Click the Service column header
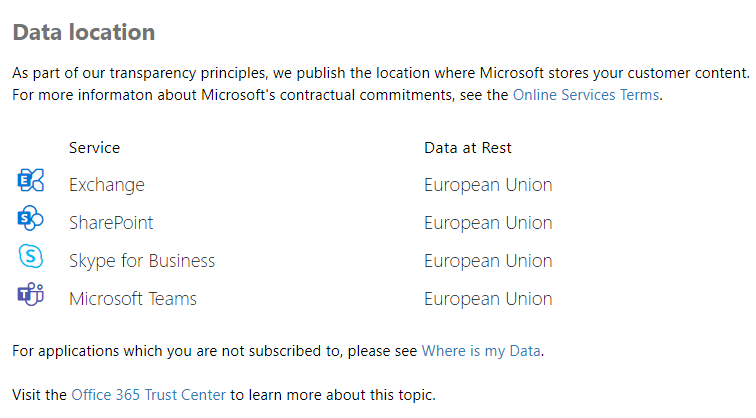Image resolution: width=756 pixels, height=418 pixels. click(94, 148)
